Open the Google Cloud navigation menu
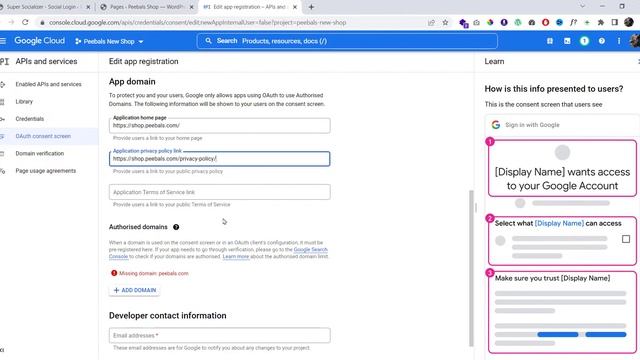This screenshot has height=360, width=640. 3,41
